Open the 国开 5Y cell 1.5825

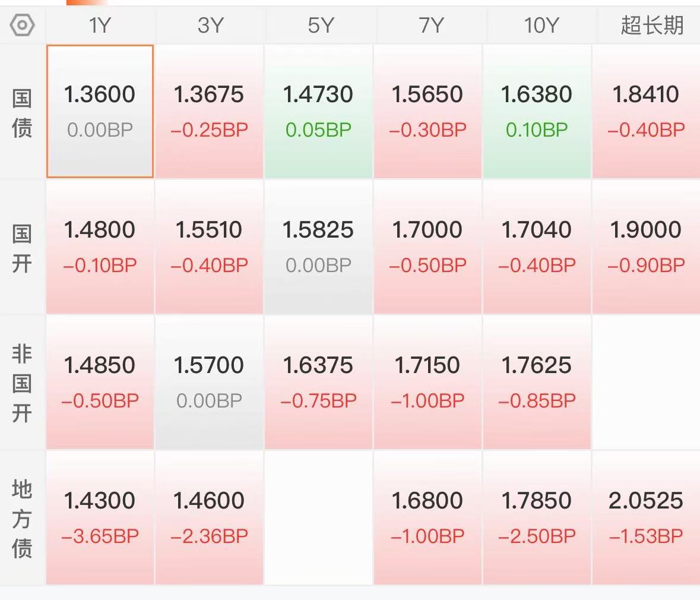[318, 247]
